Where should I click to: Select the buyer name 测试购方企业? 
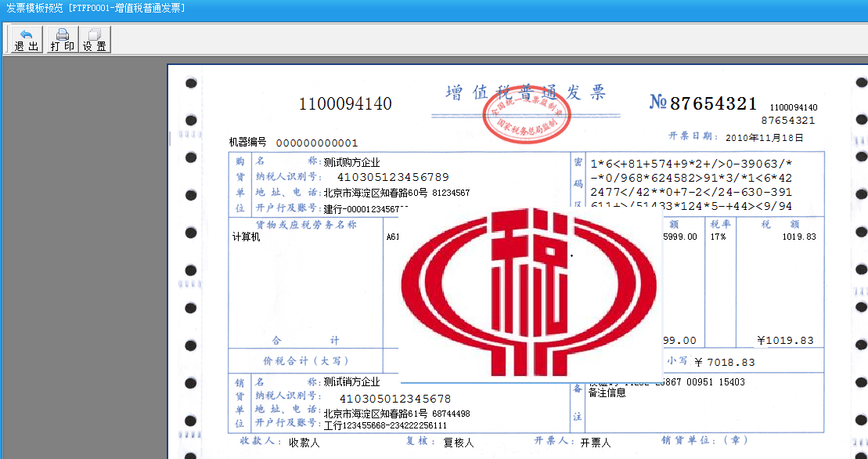(352, 162)
